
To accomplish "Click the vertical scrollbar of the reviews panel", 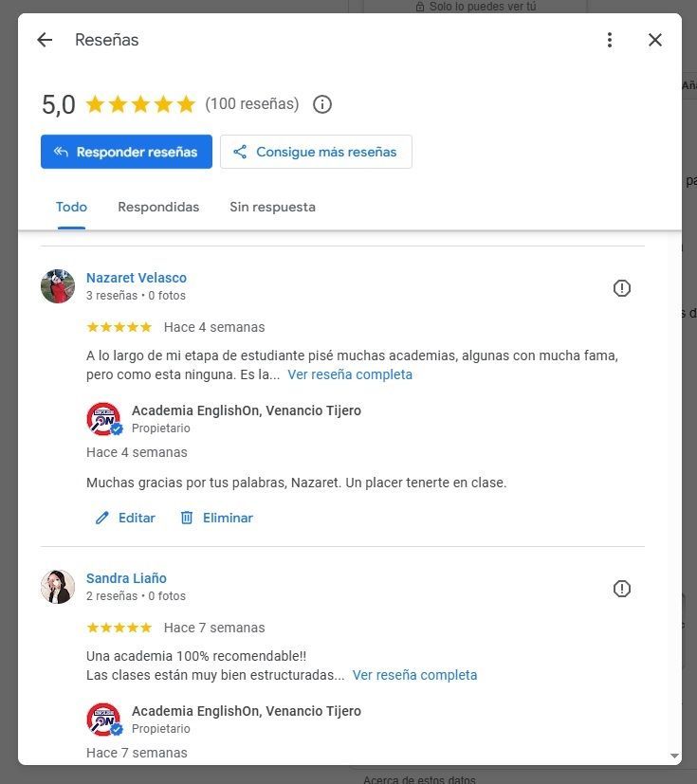I will point(673,493).
